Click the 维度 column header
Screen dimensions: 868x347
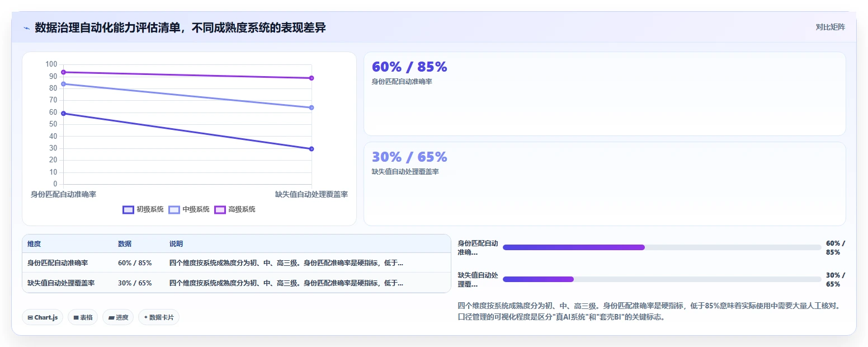tap(34, 244)
